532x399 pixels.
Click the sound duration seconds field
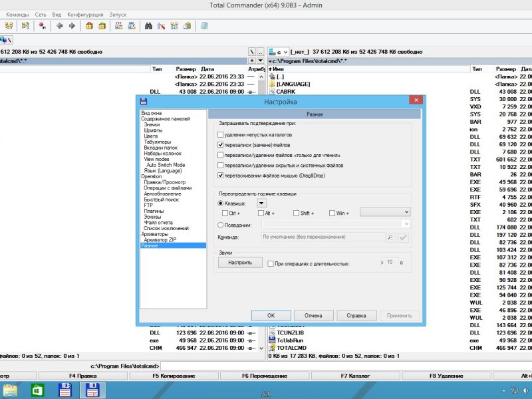(x=392, y=262)
